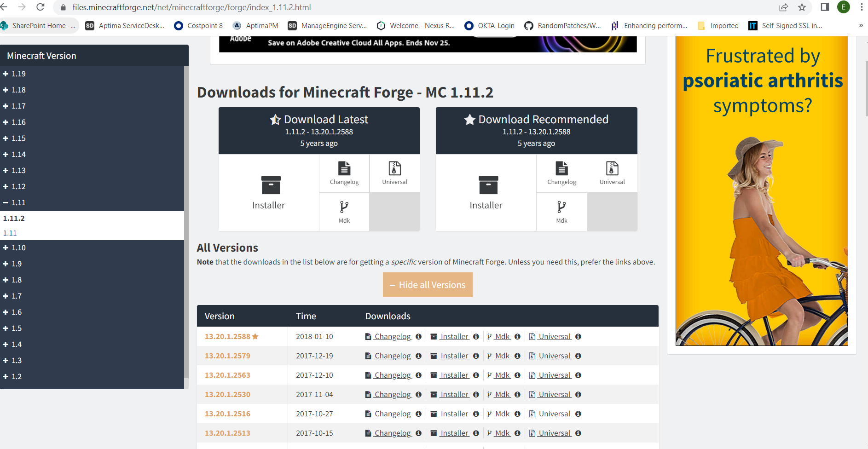Open the Universal link for version 13.20.1.2563
The image size is (868, 449).
(x=554, y=375)
